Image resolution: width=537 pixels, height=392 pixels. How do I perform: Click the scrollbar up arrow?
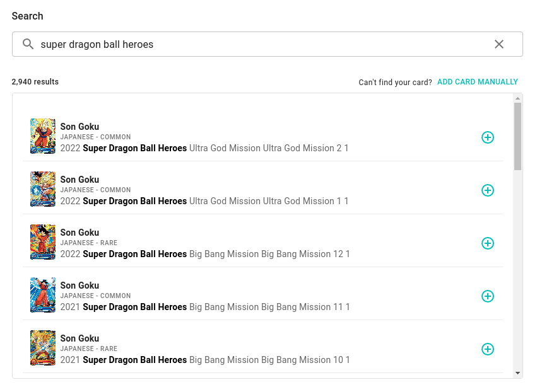[x=517, y=98]
